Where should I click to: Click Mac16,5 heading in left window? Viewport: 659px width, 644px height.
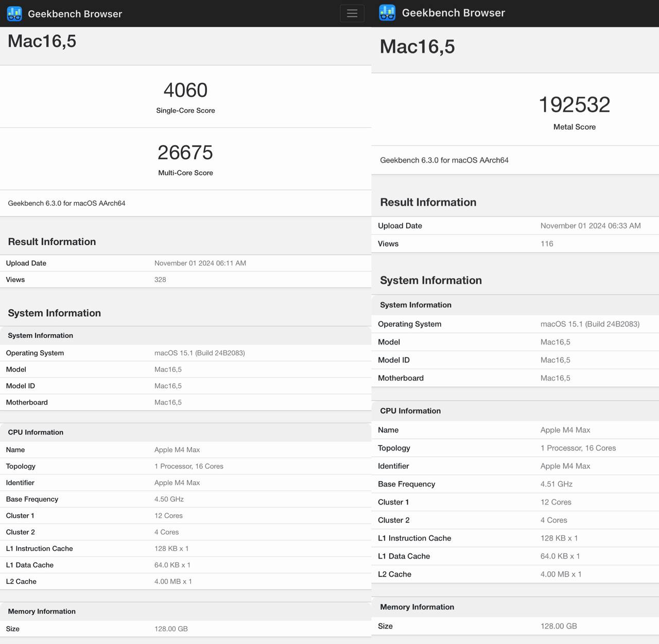pyautogui.click(x=42, y=41)
